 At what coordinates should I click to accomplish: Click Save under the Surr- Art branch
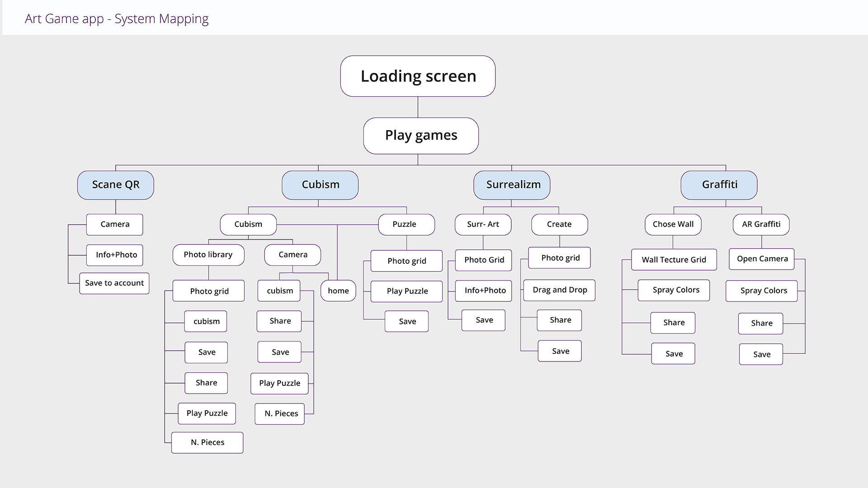[x=483, y=320]
